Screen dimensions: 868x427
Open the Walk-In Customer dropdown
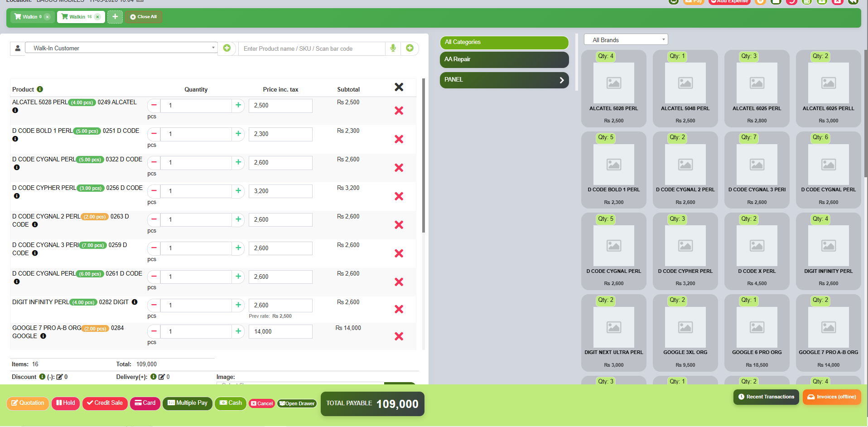click(121, 48)
